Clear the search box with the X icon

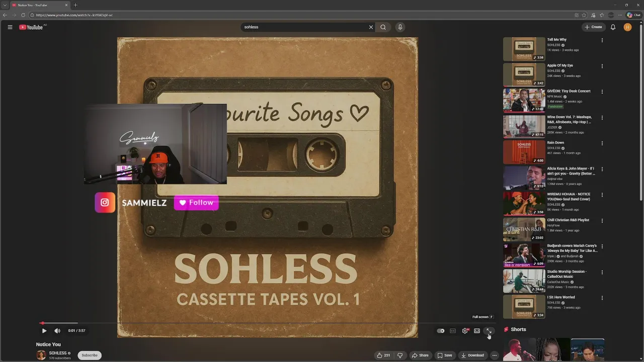click(x=371, y=27)
